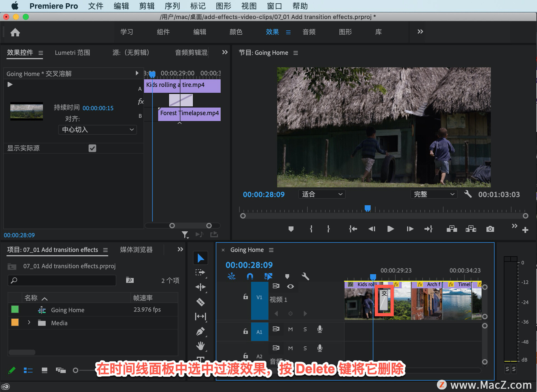Show hidden source panel tabs chevron
This screenshot has width=537, height=392.
225,52
